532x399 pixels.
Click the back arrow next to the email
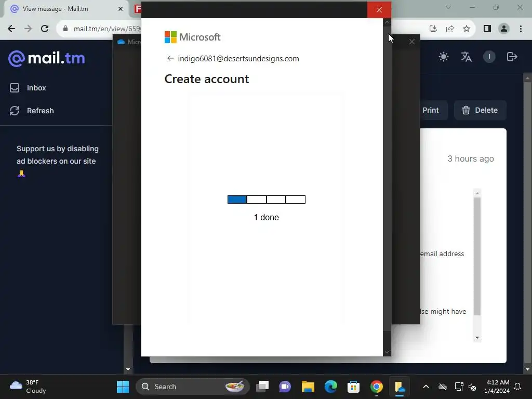tap(170, 58)
